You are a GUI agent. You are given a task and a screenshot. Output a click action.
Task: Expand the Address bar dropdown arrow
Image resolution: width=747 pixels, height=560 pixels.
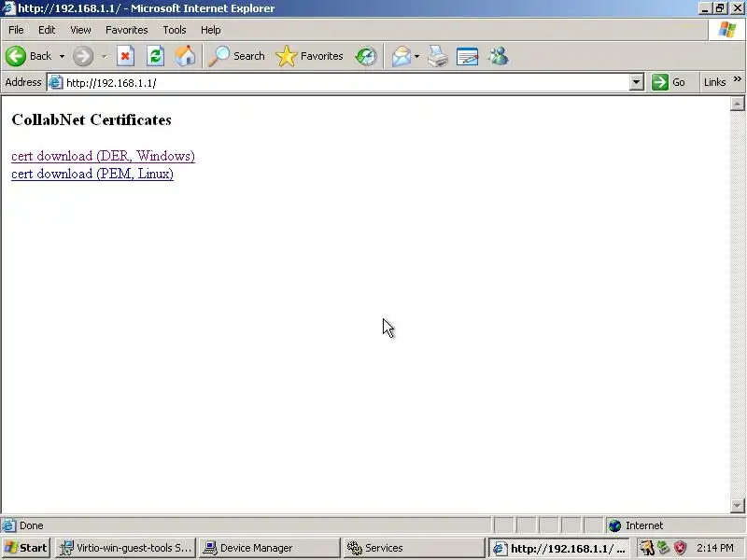tap(636, 82)
